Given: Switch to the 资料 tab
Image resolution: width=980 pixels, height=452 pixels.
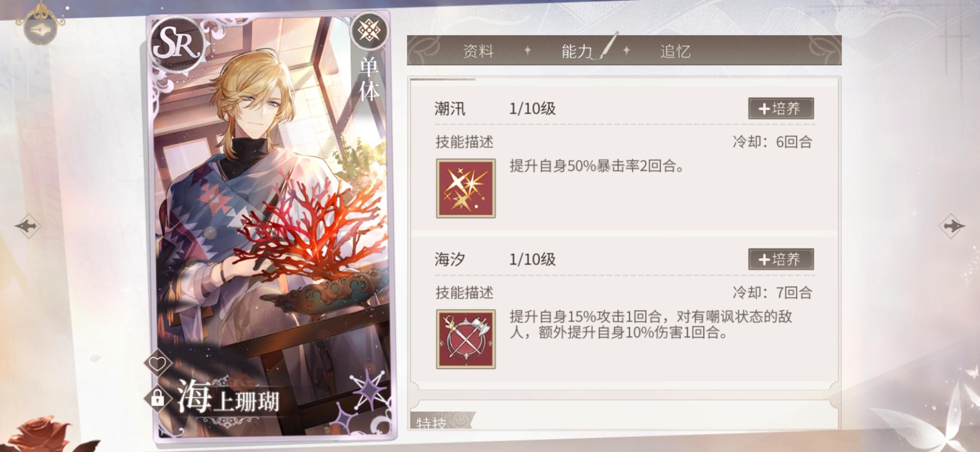Looking at the screenshot, I should point(478,51).
